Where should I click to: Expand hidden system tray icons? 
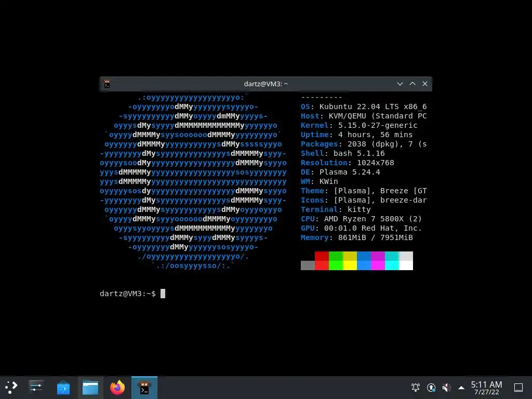pyautogui.click(x=461, y=388)
